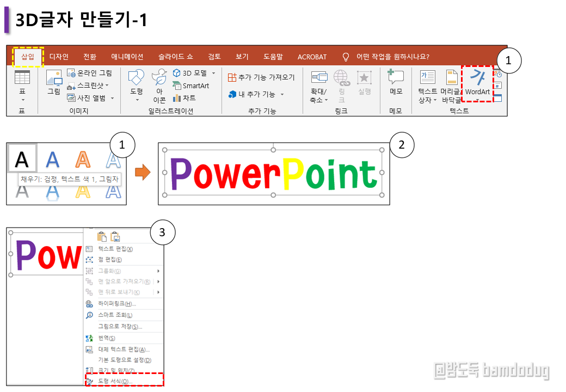Click the slide number # icon
The height and width of the screenshot is (392, 566).
(x=498, y=86)
